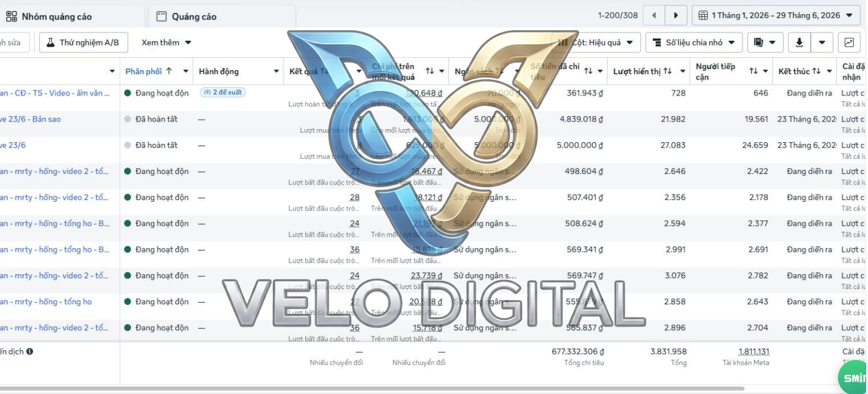Click the reach value 24.659
Image resolution: width=868 pixels, height=394 pixels.
point(756,145)
